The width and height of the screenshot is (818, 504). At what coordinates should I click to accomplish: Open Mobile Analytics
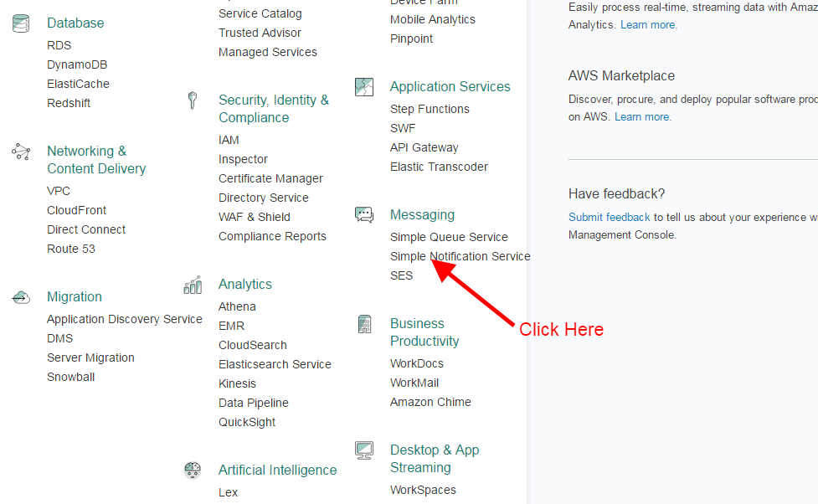tap(433, 20)
